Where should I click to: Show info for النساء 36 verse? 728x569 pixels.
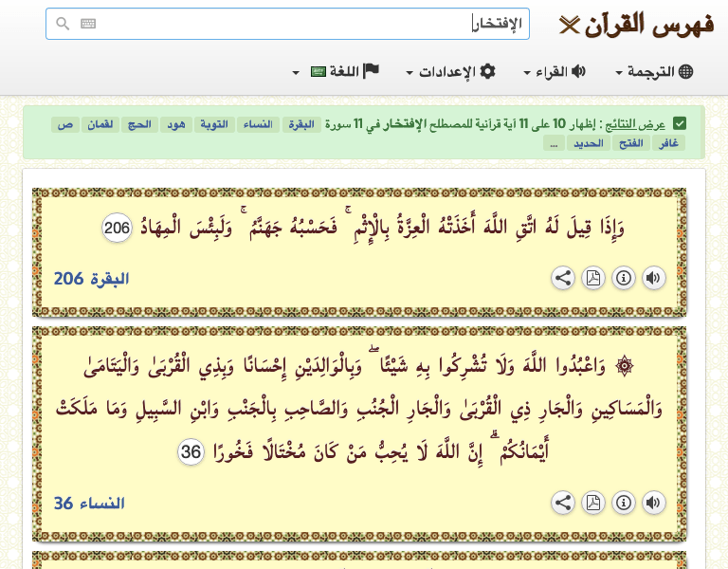pos(624,503)
